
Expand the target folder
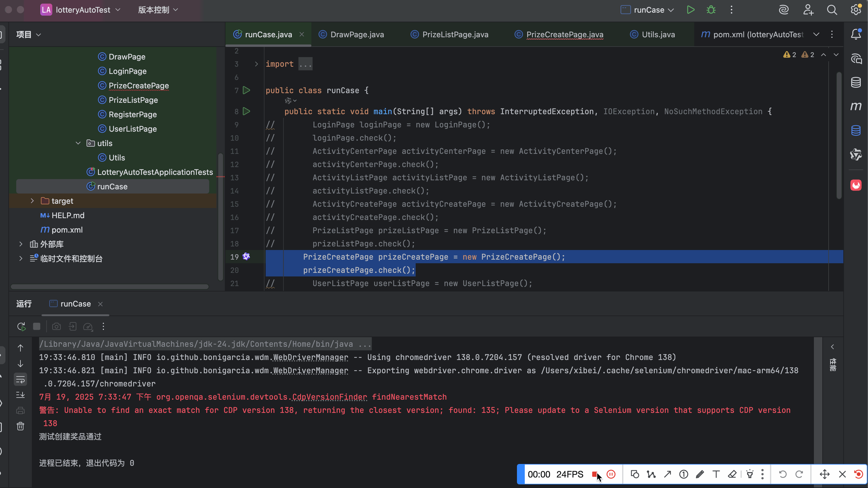(32, 201)
